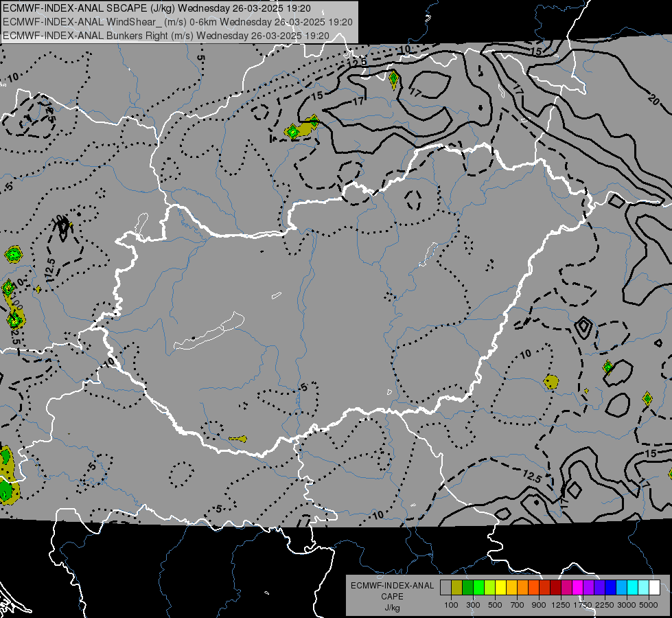The height and width of the screenshot is (618, 672).
Task: Click the SBCAPE (J/kg) title line
Action: [157, 8]
